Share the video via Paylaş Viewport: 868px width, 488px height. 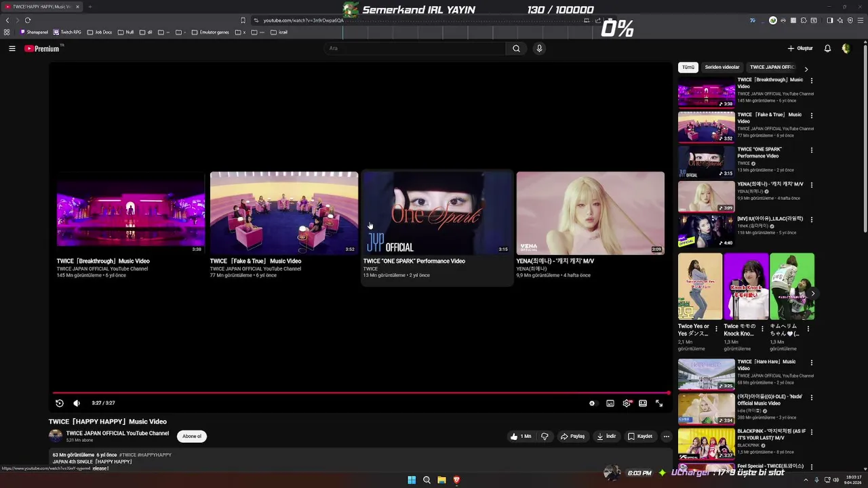[x=572, y=436]
